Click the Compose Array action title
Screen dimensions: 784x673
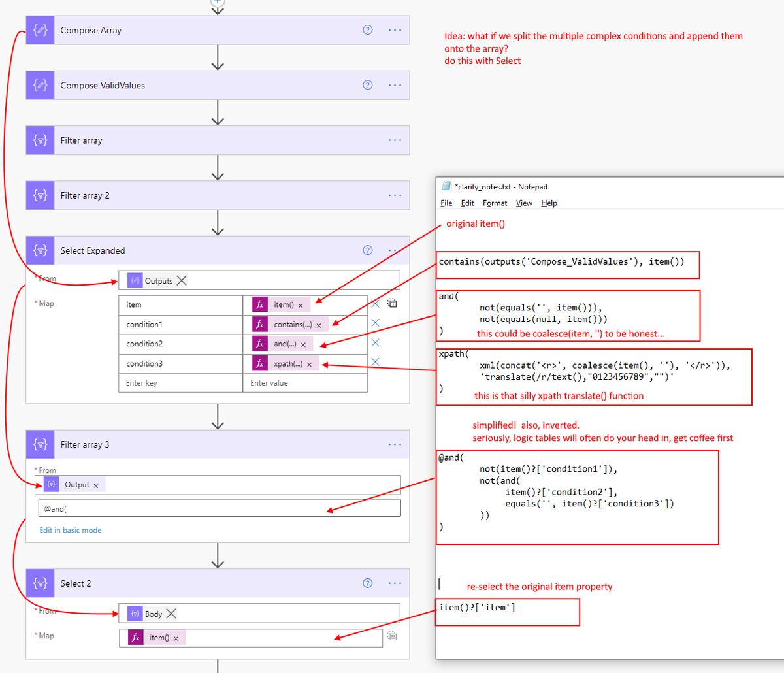click(x=91, y=30)
